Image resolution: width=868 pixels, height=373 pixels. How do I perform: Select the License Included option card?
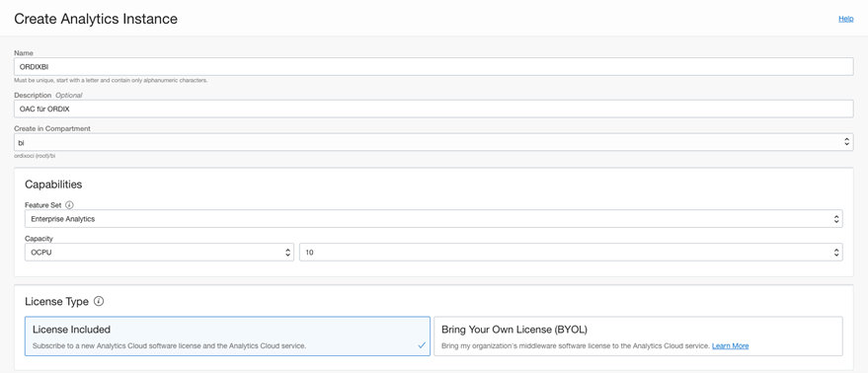(x=227, y=336)
